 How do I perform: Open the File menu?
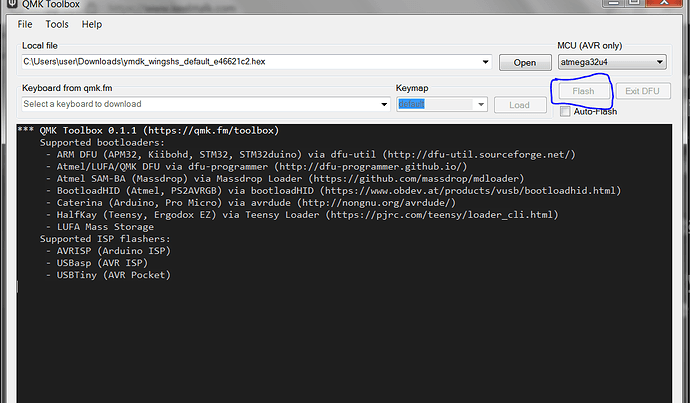pos(25,24)
